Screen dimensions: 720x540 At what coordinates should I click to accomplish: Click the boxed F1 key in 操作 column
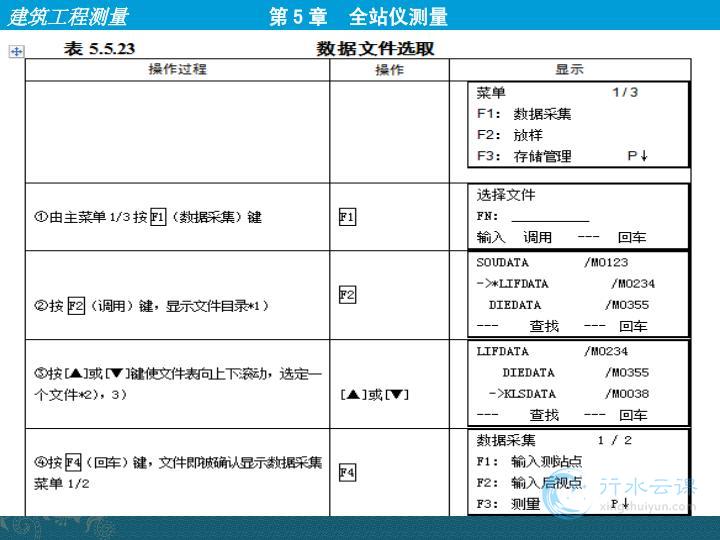point(347,216)
